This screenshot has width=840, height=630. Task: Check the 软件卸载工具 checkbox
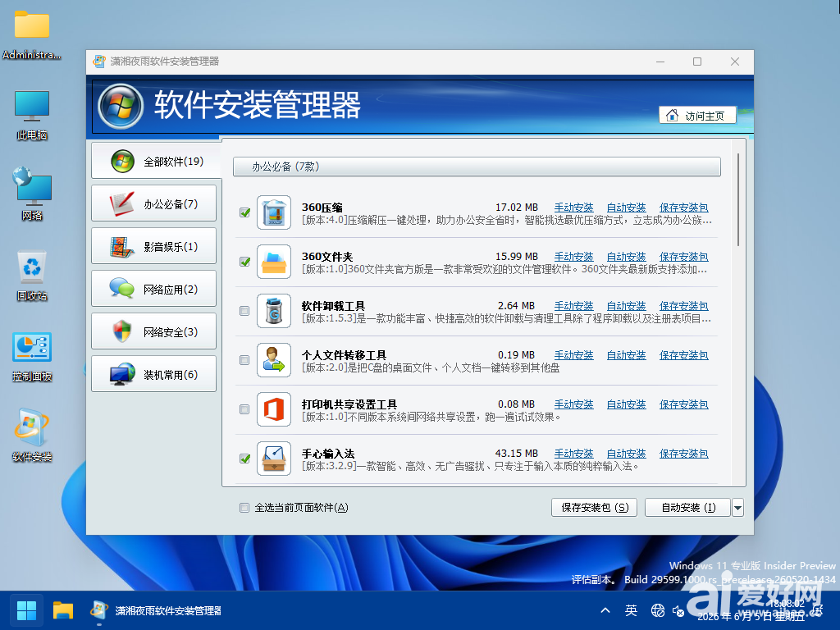pos(244,311)
